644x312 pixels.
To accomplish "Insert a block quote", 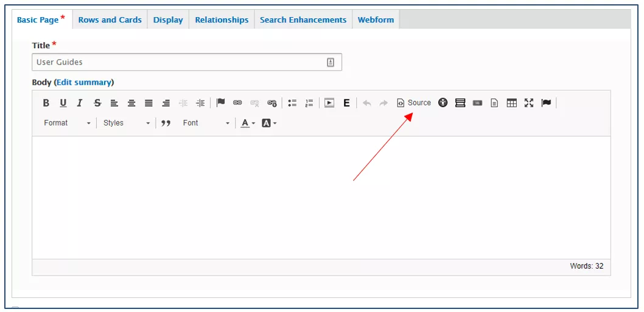I will (166, 123).
